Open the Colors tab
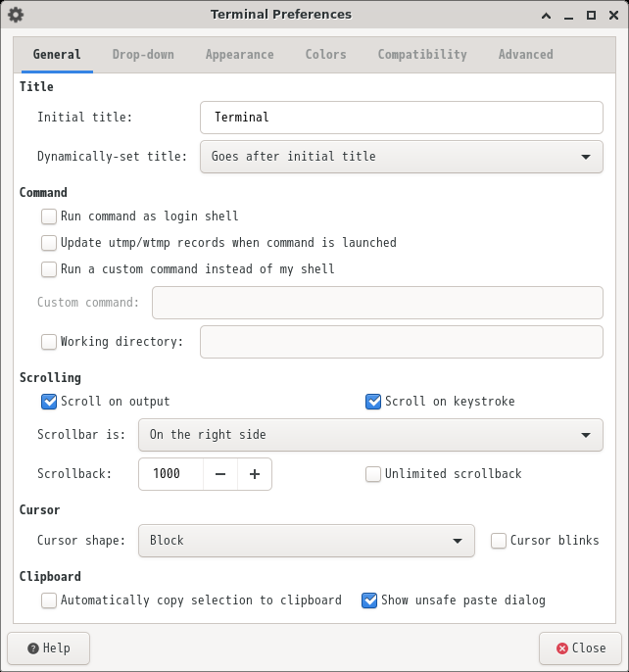This screenshot has width=629, height=672. coord(326,55)
